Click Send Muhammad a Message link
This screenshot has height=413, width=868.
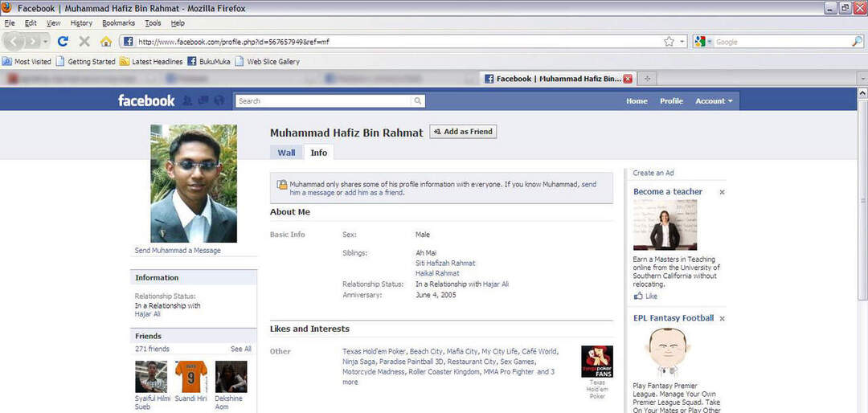tap(178, 251)
